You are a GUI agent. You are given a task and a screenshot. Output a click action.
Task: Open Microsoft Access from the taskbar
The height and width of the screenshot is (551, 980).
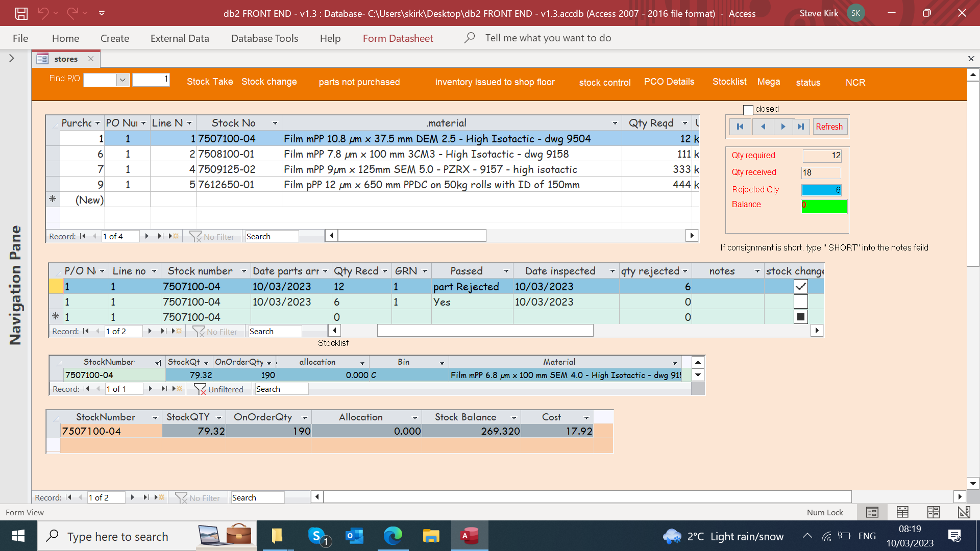click(469, 536)
